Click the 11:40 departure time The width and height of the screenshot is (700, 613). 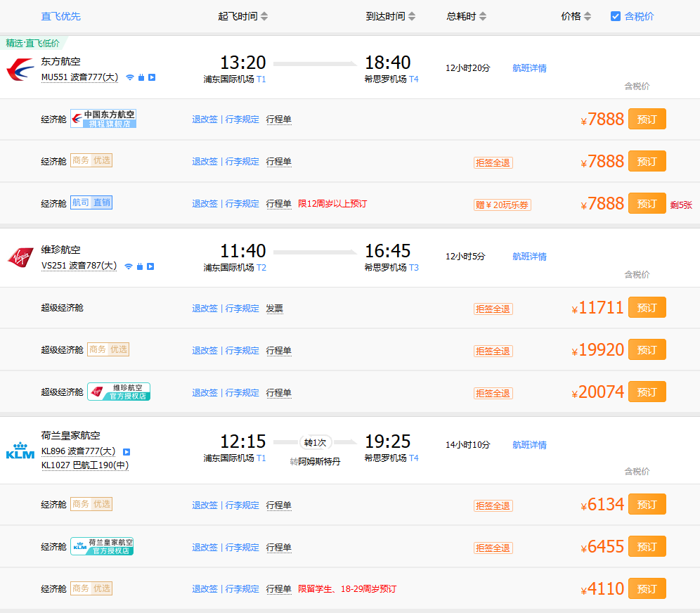(243, 251)
